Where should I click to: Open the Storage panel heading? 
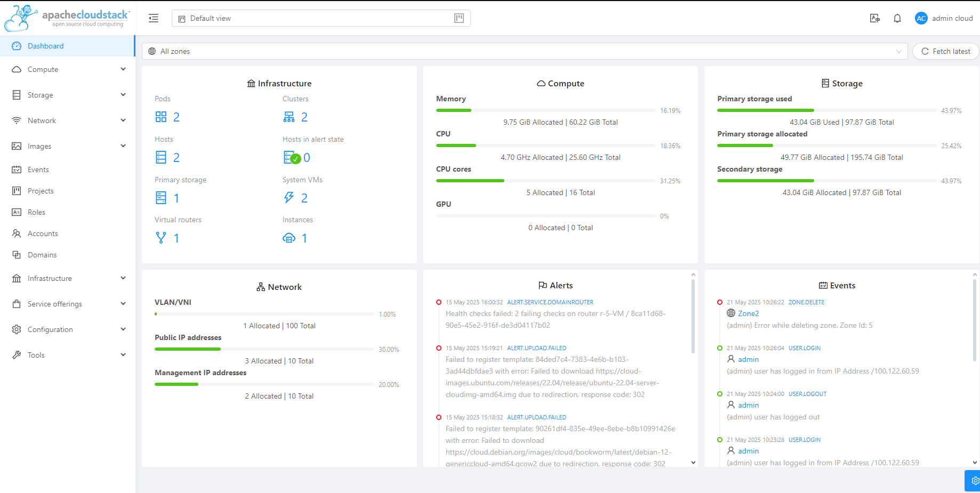[842, 83]
